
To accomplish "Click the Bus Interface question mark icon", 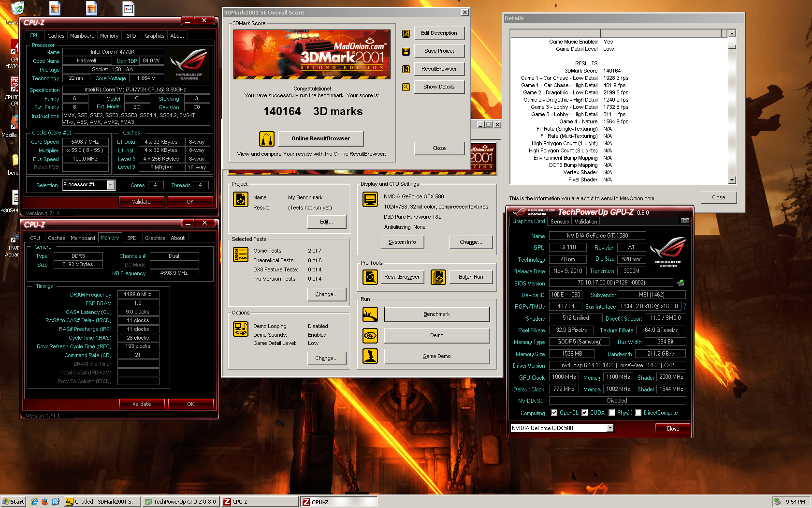I will [684, 306].
